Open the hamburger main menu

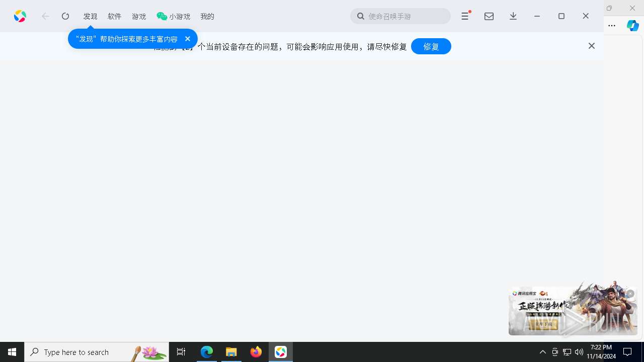click(465, 16)
